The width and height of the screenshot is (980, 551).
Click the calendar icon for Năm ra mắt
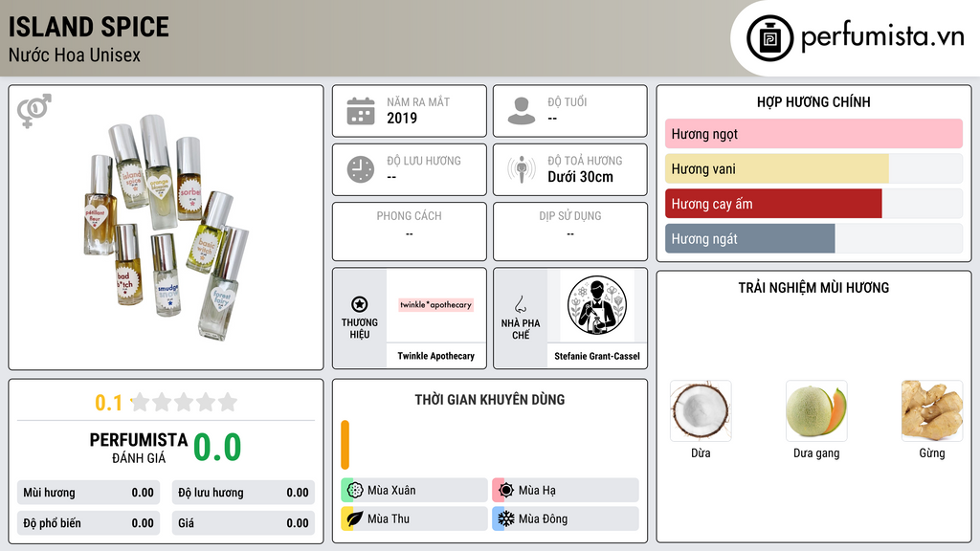point(361,111)
